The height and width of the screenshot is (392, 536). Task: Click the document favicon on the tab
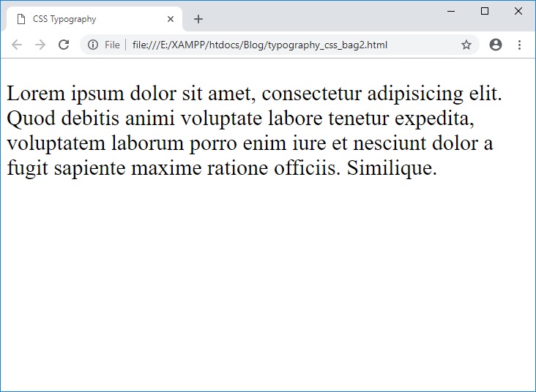[21, 19]
